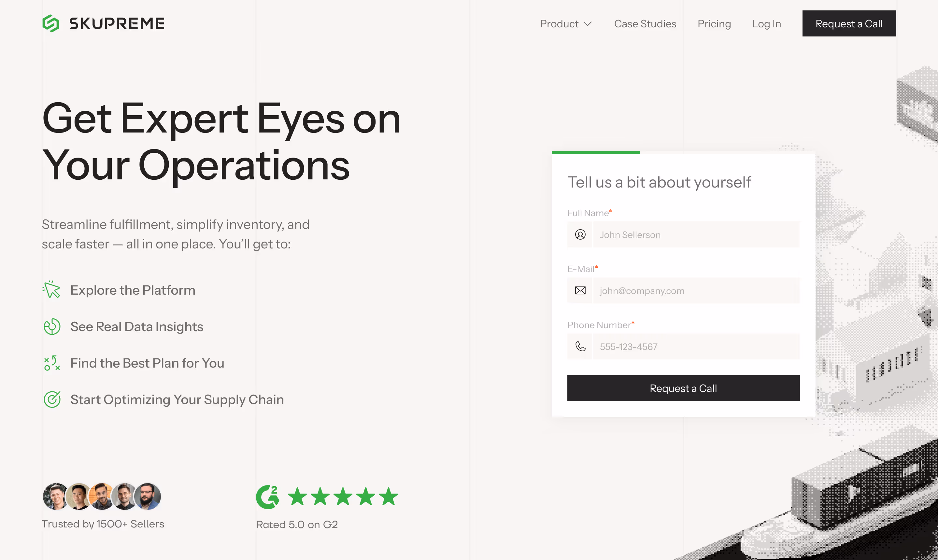Open the Case Studies page
Image resolution: width=938 pixels, height=560 pixels.
pos(645,24)
